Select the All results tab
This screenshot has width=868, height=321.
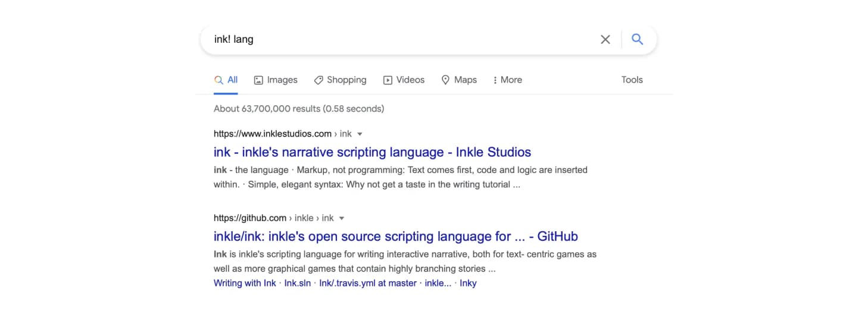[226, 80]
